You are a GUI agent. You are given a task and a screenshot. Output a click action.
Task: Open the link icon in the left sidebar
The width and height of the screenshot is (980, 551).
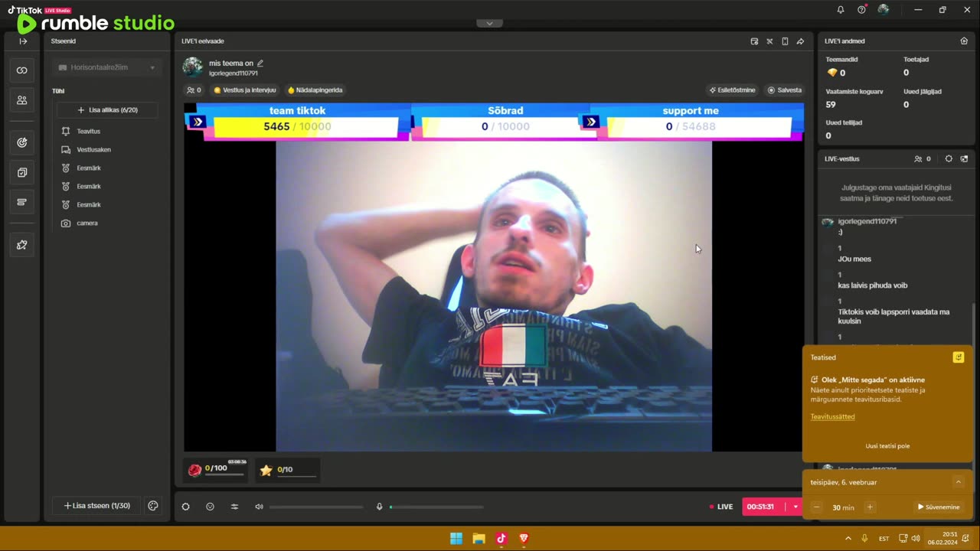click(22, 70)
